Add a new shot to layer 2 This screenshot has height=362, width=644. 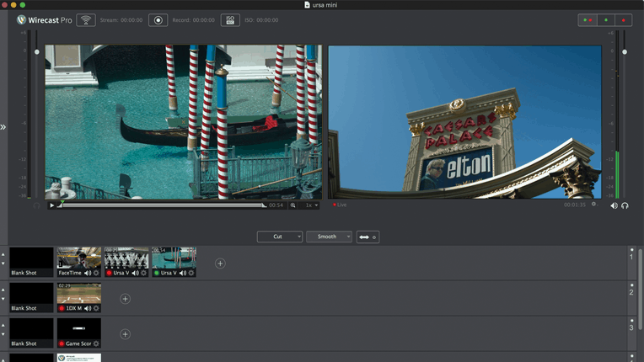pos(126,299)
